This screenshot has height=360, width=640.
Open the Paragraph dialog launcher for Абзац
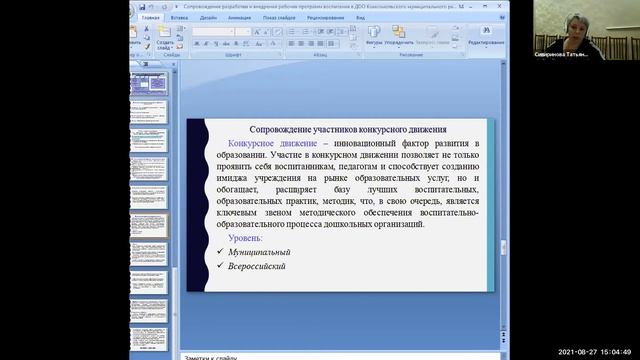coord(358,54)
